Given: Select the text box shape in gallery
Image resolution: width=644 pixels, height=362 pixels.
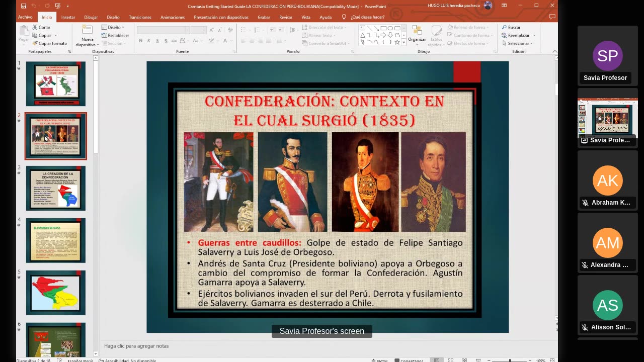Looking at the screenshot, I should pos(363,28).
